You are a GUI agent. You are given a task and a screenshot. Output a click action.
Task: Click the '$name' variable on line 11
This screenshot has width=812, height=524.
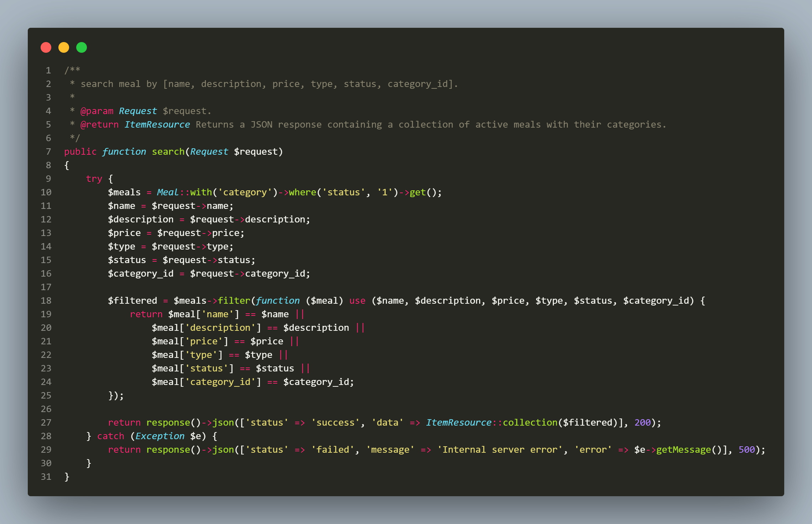click(121, 206)
